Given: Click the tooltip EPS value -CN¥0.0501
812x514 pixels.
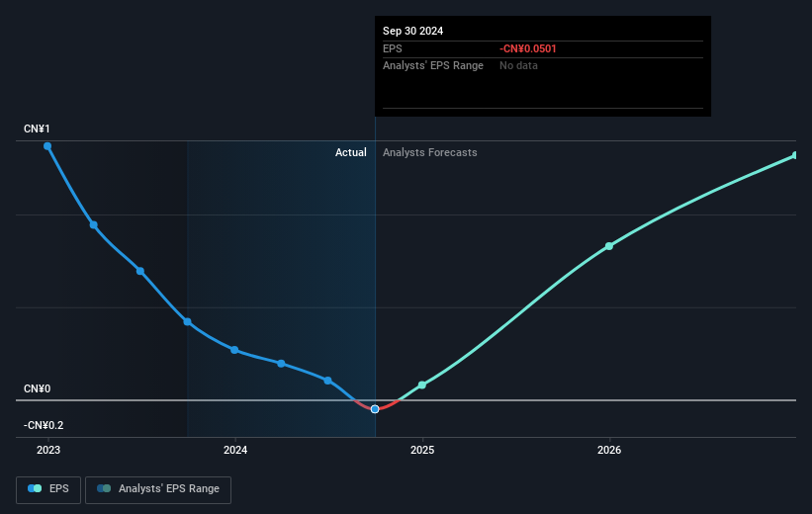Looking at the screenshot, I should (x=528, y=48).
